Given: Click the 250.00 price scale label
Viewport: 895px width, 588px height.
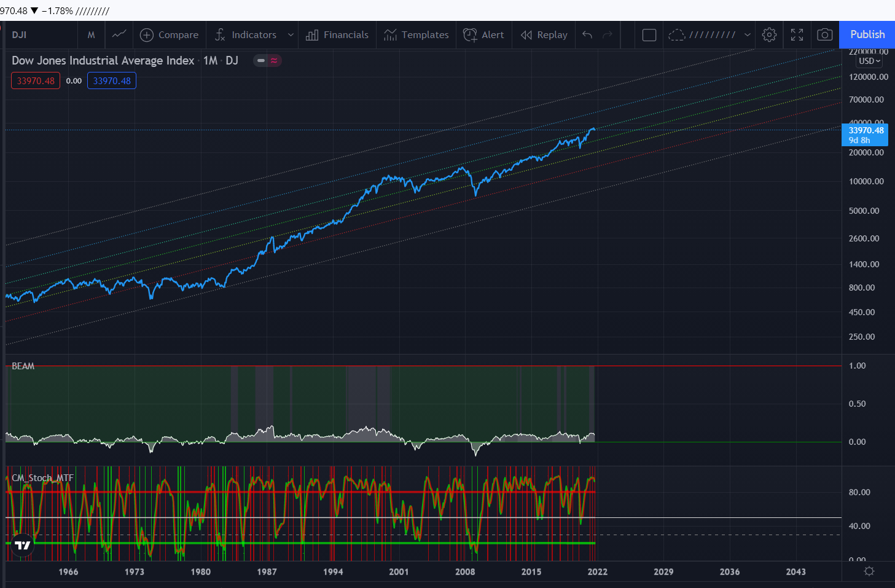Looking at the screenshot, I should click(x=862, y=337).
